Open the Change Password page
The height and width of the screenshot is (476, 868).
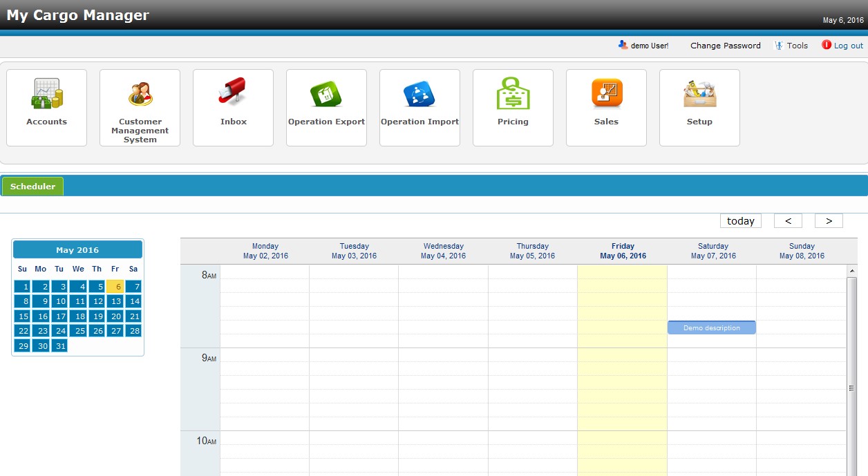[x=725, y=45]
